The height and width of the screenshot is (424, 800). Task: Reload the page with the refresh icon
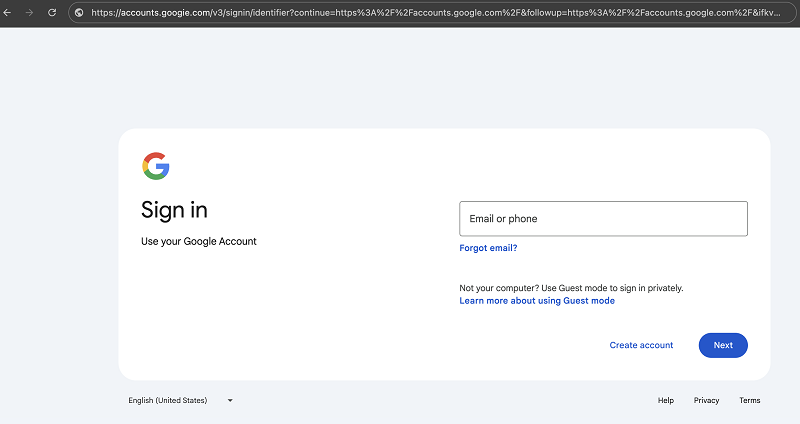click(52, 13)
